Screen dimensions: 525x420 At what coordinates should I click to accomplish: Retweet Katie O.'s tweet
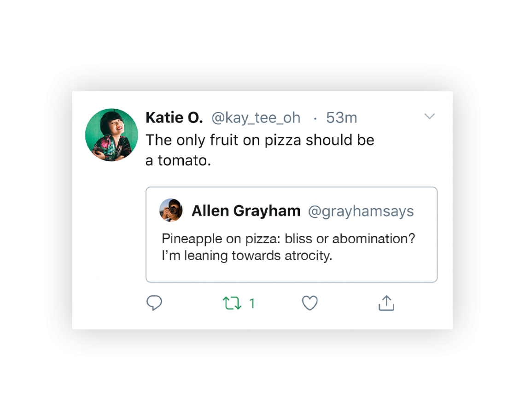tap(232, 303)
